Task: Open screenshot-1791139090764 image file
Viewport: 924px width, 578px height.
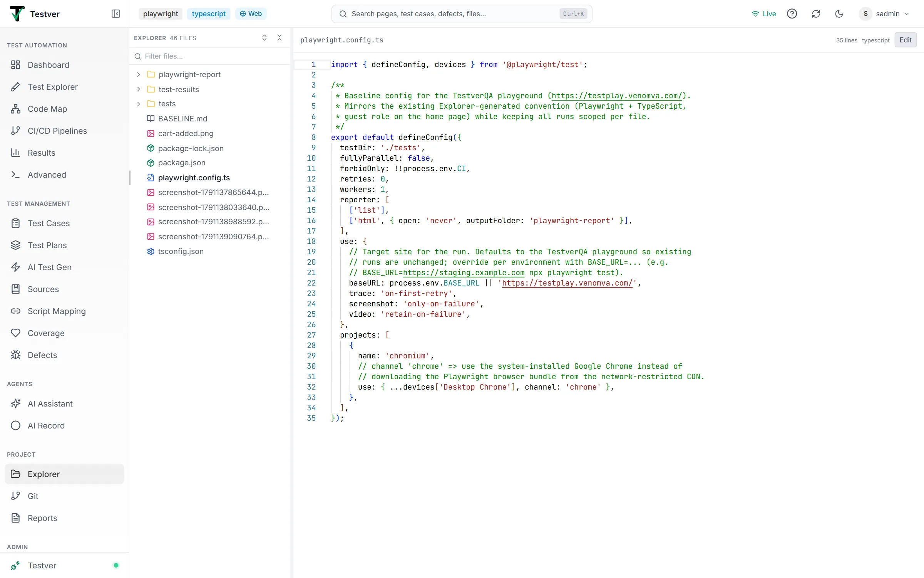Action: click(210, 237)
